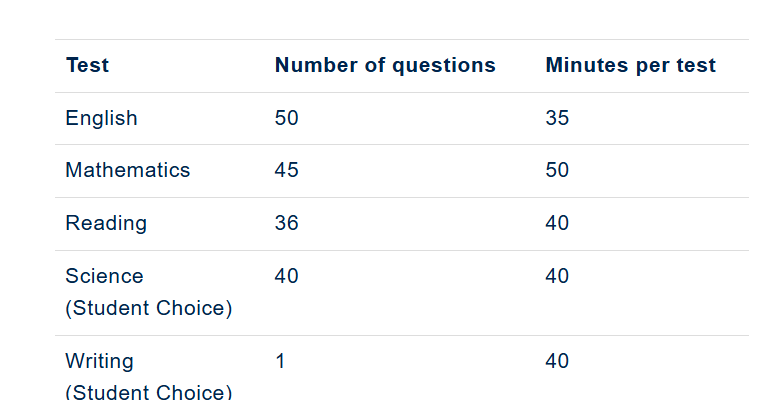The image size is (770, 400).
Task: Click Reading question count 36
Action: 286,223
